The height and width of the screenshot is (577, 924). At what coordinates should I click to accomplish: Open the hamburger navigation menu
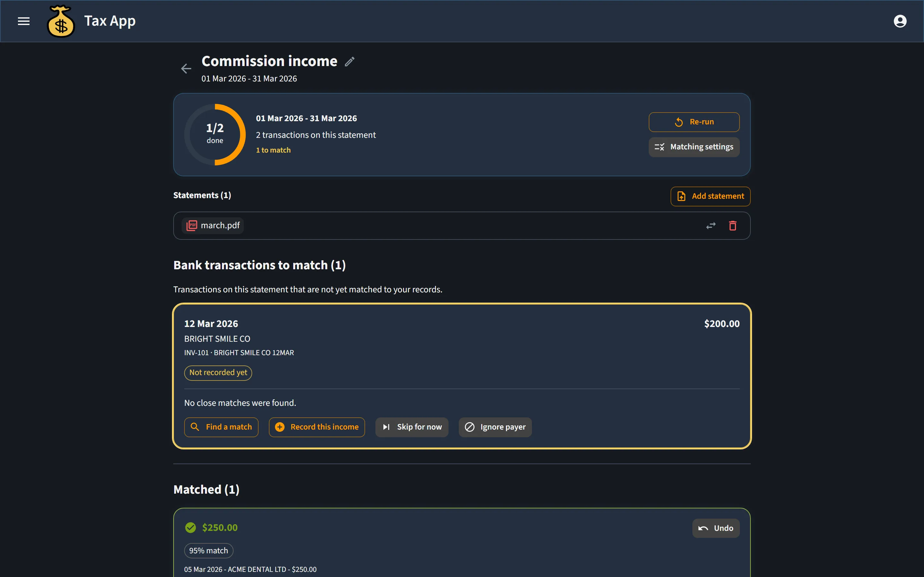24,21
